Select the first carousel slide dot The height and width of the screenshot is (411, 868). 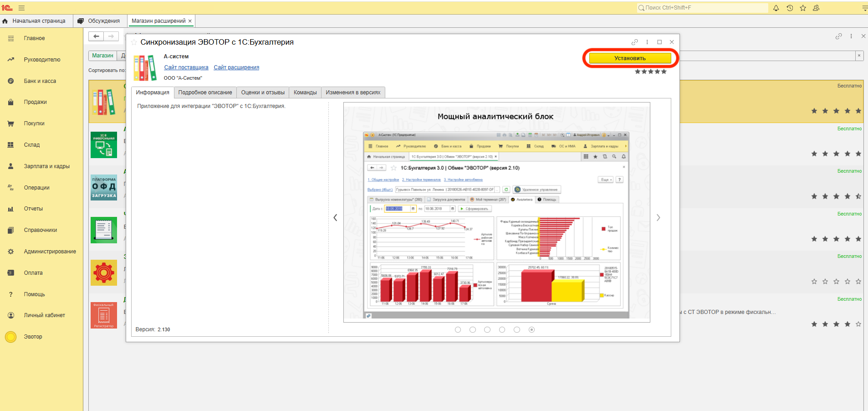458,329
